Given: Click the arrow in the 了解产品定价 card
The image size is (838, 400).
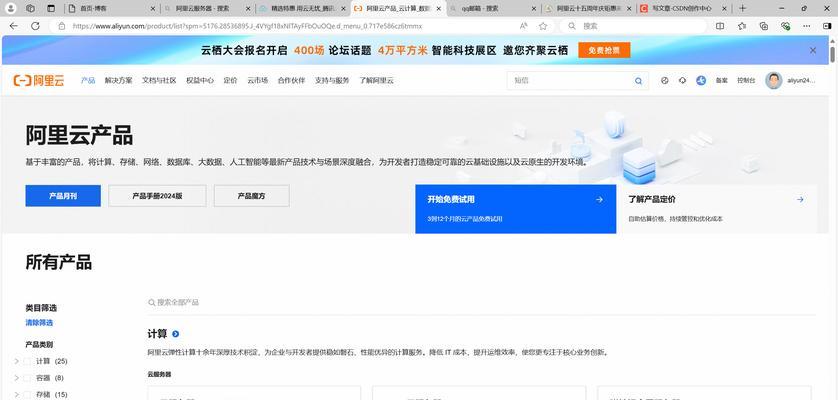Looking at the screenshot, I should coord(800,199).
